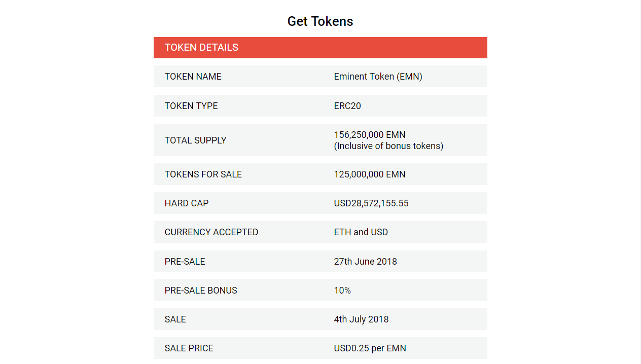The image size is (641, 364).
Task: Select the 156,250,000 EMN value
Action: click(x=370, y=135)
